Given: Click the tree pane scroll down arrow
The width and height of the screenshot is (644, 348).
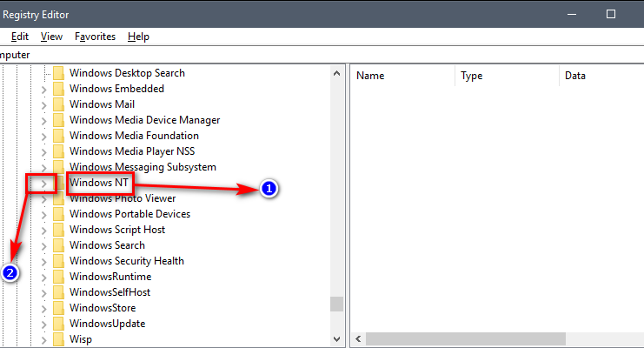Looking at the screenshot, I should (x=337, y=339).
